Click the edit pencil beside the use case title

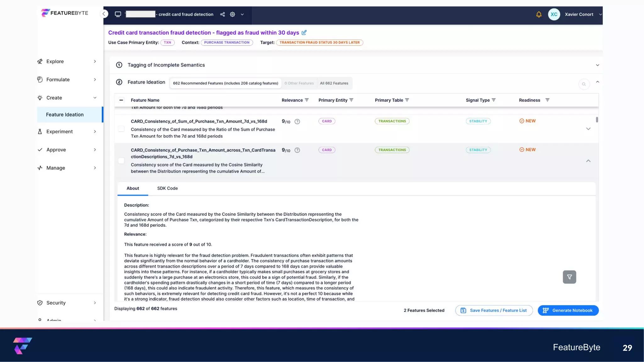point(304,33)
